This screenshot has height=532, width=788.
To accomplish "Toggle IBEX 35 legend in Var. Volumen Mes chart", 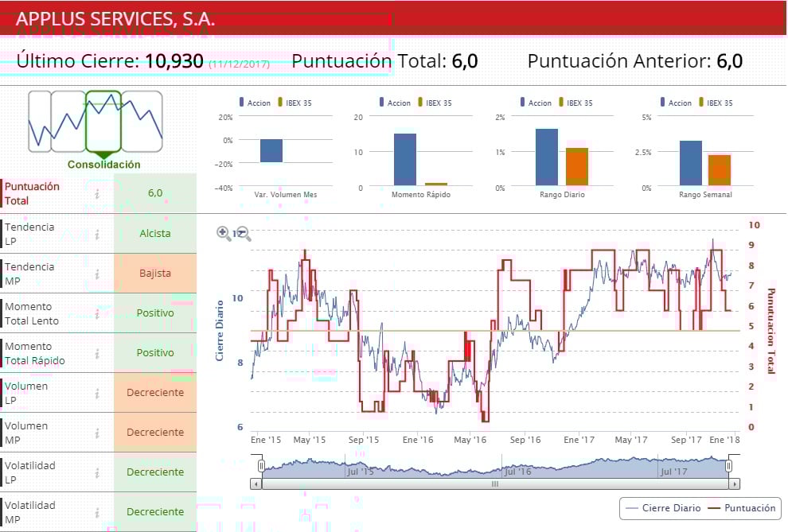I will click(x=295, y=103).
